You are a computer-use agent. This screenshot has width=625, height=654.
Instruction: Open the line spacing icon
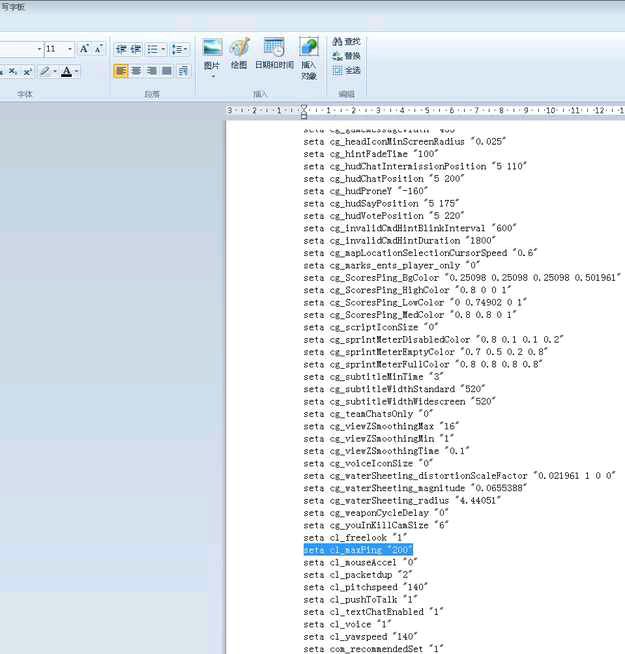tap(177, 49)
